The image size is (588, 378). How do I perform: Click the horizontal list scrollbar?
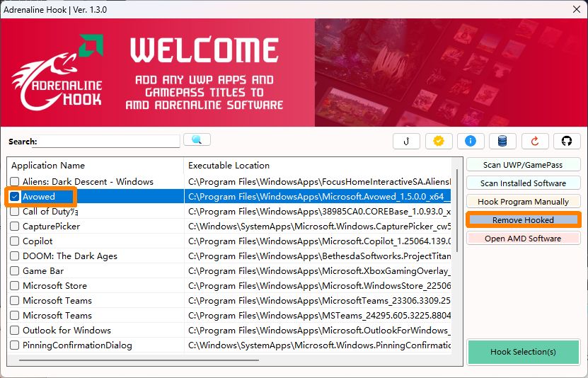click(139, 360)
